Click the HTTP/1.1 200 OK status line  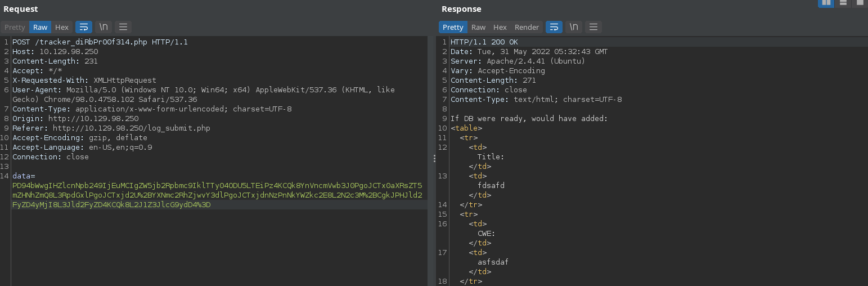pos(484,42)
